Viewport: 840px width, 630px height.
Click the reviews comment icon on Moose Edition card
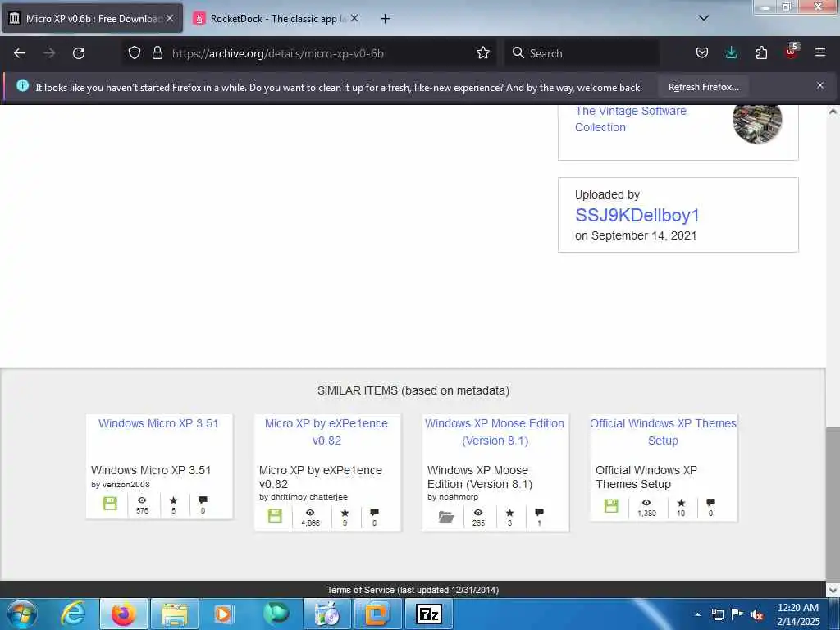point(539,513)
